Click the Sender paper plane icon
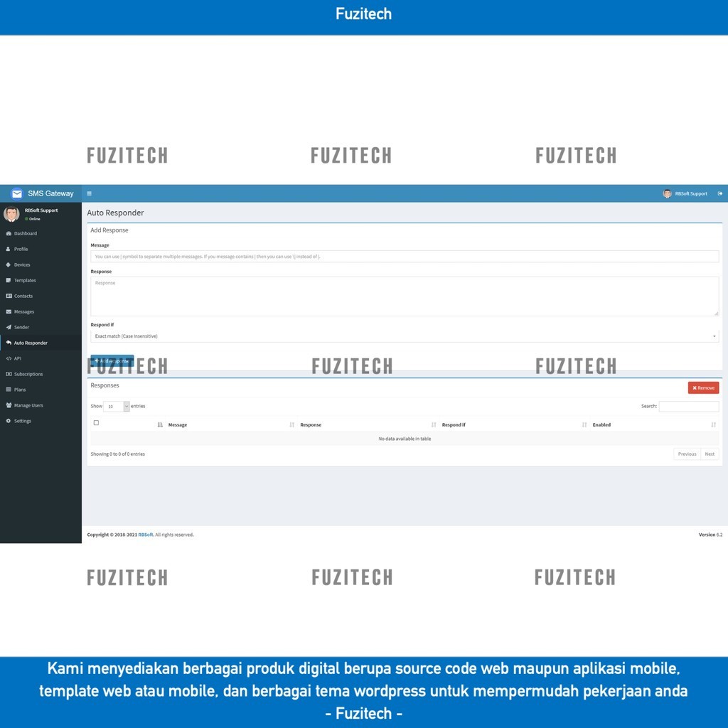The image size is (728, 728). 9,327
